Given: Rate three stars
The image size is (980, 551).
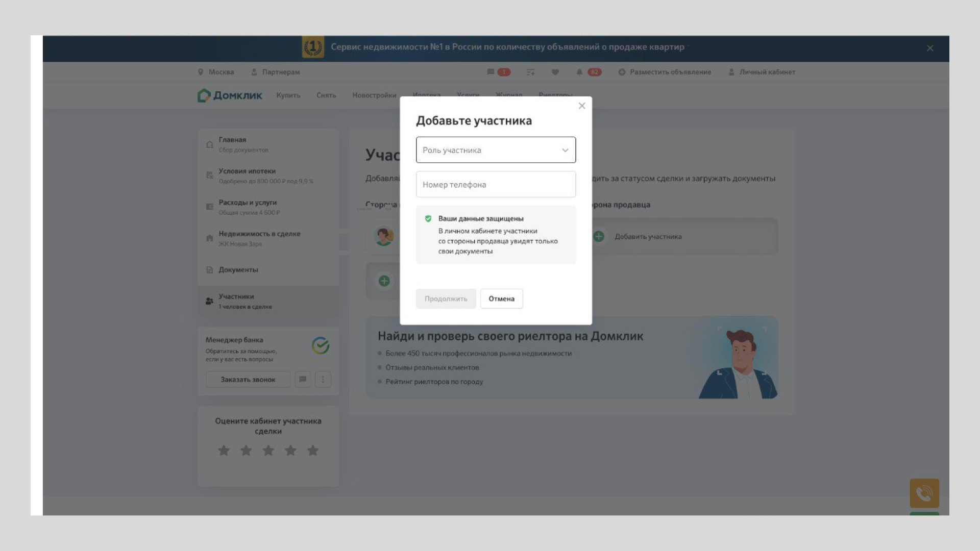Looking at the screenshot, I should click(x=268, y=450).
